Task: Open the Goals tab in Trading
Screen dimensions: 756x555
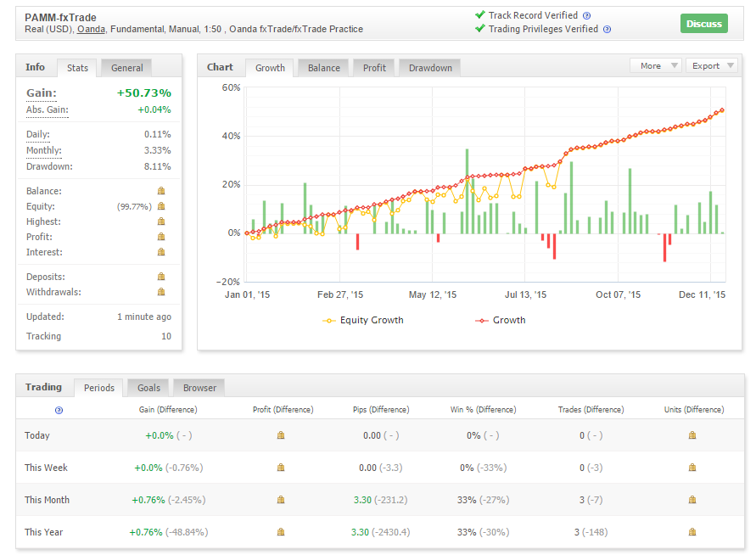Action: [x=148, y=388]
